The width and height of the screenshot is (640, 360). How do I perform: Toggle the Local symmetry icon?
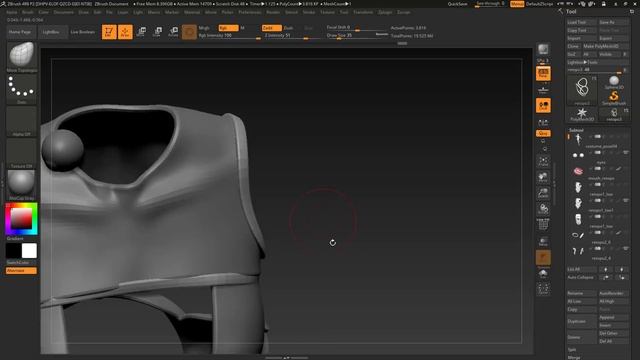click(543, 106)
